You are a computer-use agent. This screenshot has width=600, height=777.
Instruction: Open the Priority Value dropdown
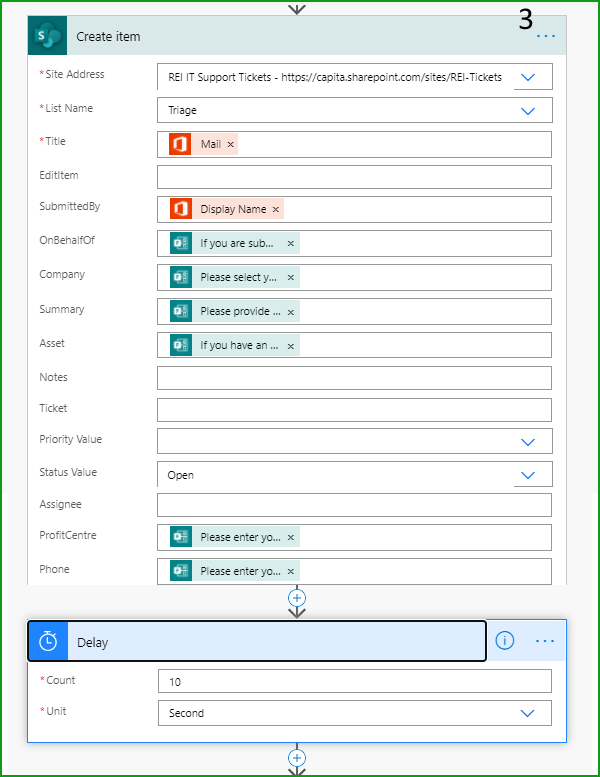pos(528,442)
